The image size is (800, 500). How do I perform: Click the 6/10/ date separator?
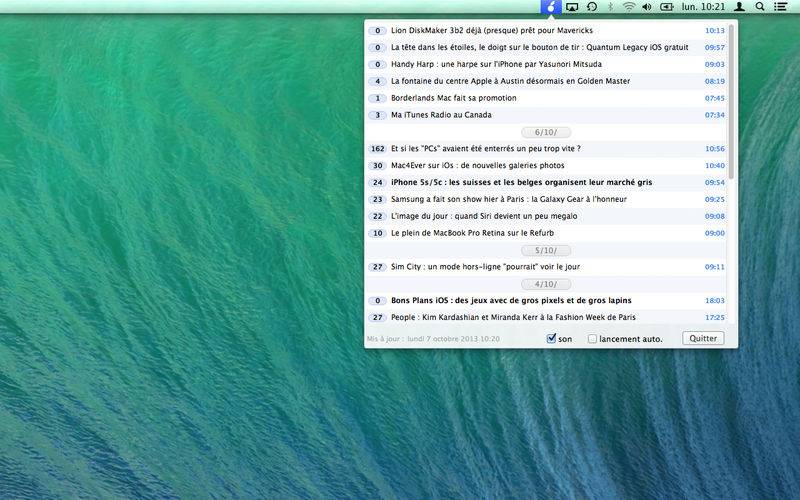click(x=545, y=132)
